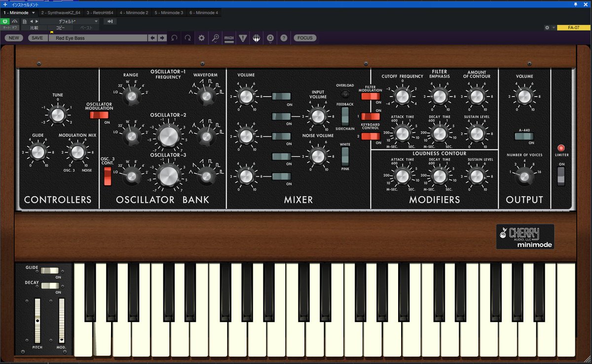The height and width of the screenshot is (364, 592).
Task: Open the Minimode settings gear
Action: click(201, 37)
